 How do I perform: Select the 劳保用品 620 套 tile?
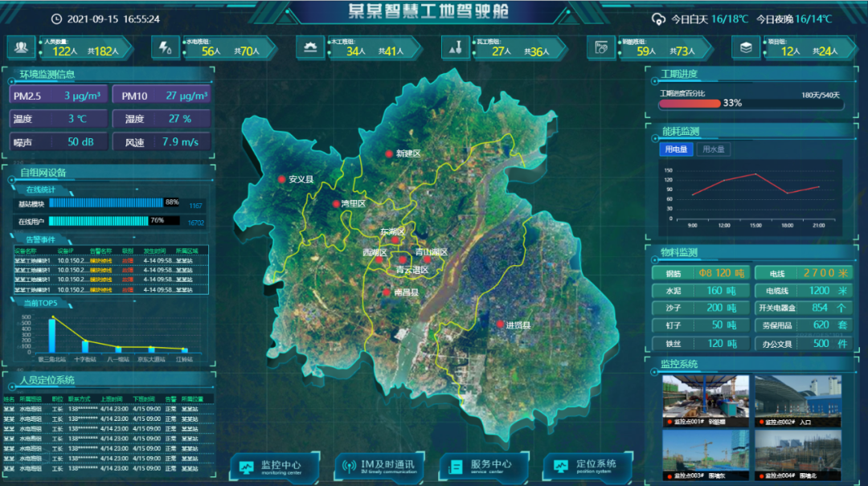(x=803, y=325)
